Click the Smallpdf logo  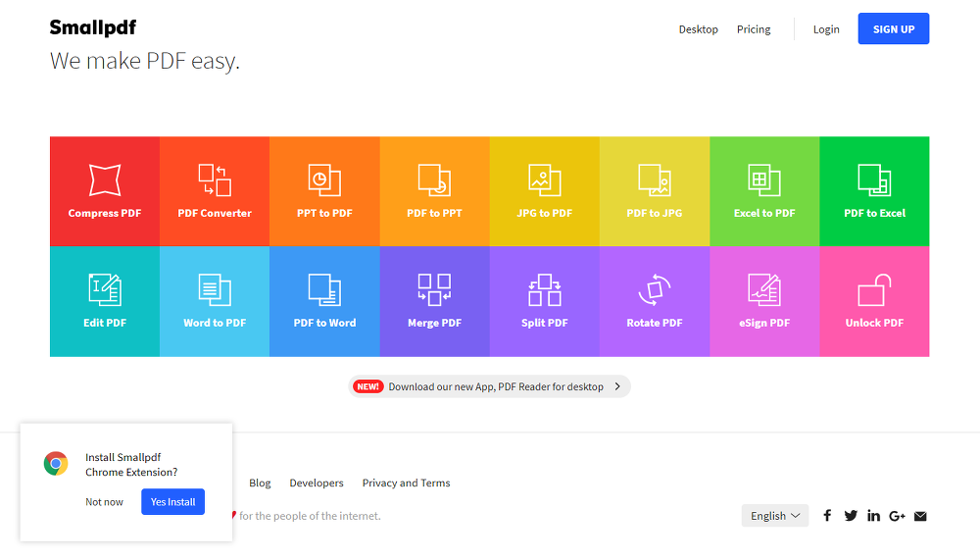[92, 27]
